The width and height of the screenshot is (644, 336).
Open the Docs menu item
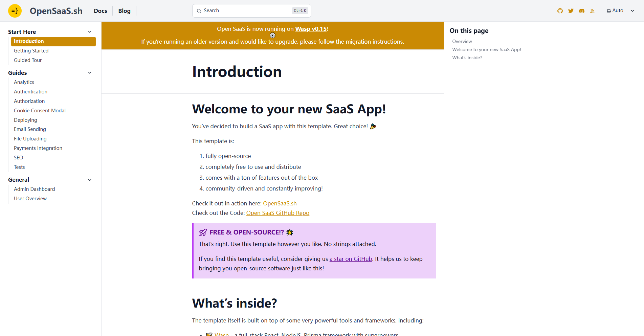[x=101, y=11]
